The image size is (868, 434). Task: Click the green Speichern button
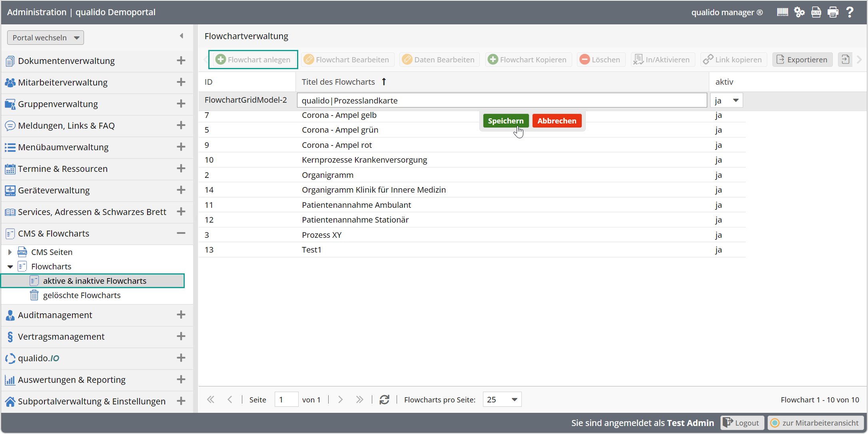[x=505, y=121]
